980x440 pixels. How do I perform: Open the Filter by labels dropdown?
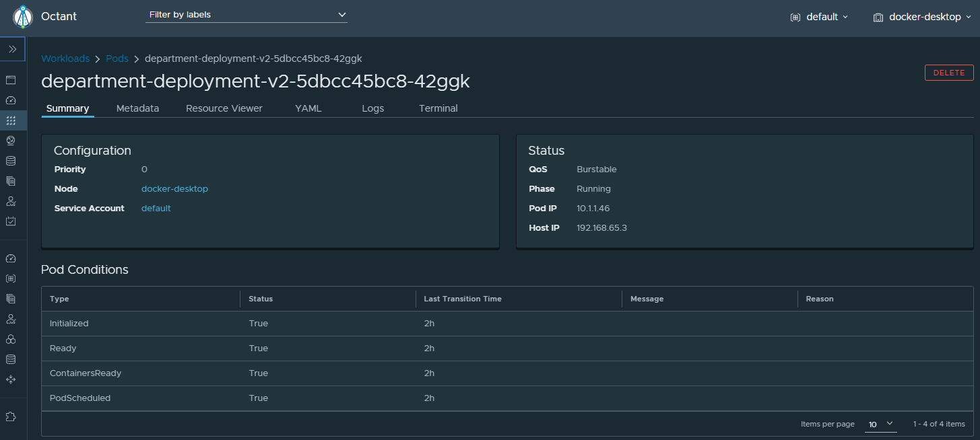pos(247,15)
